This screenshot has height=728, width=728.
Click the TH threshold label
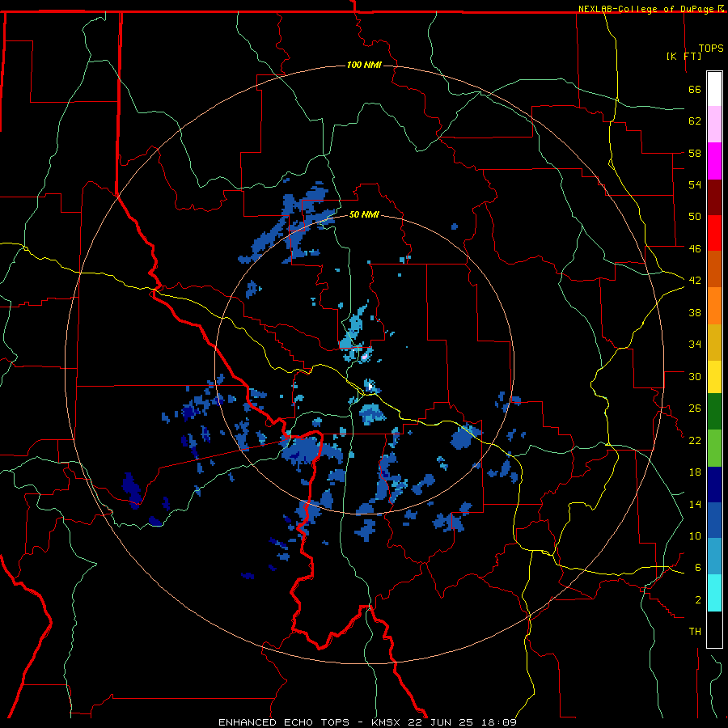[x=695, y=632]
